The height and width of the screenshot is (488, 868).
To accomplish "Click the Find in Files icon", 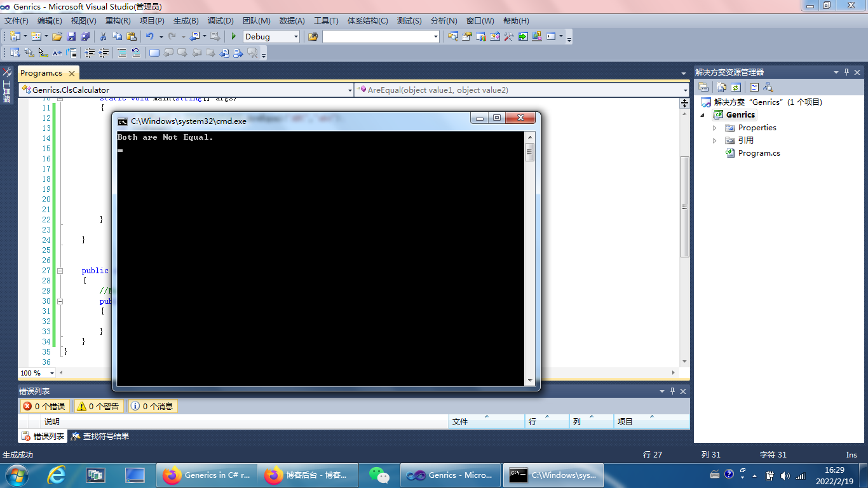I will click(313, 36).
